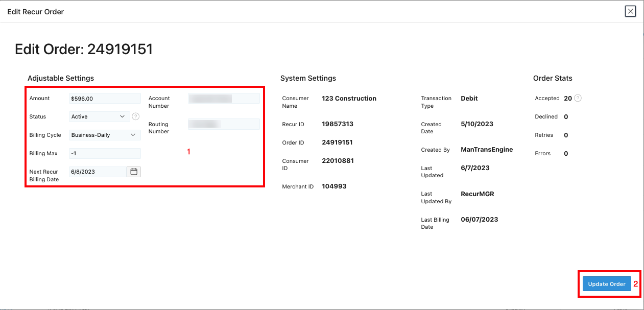Open the calendar date picker icon

tap(134, 172)
